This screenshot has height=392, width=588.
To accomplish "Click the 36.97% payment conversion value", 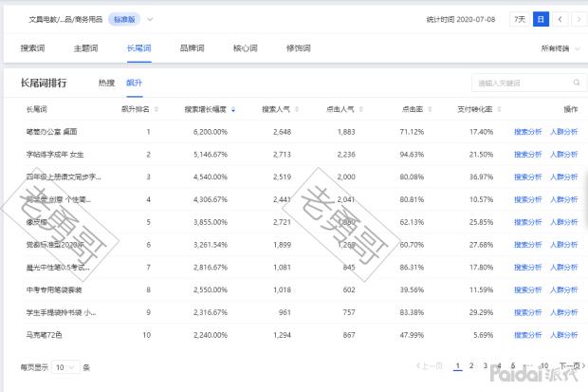I will click(x=481, y=177).
